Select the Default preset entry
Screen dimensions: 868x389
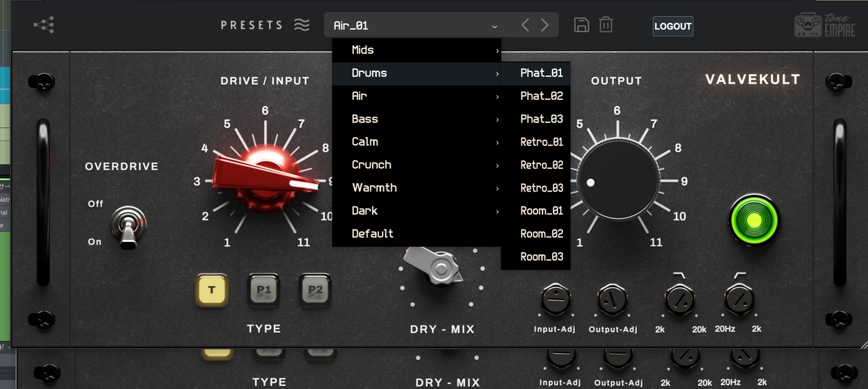[373, 234]
